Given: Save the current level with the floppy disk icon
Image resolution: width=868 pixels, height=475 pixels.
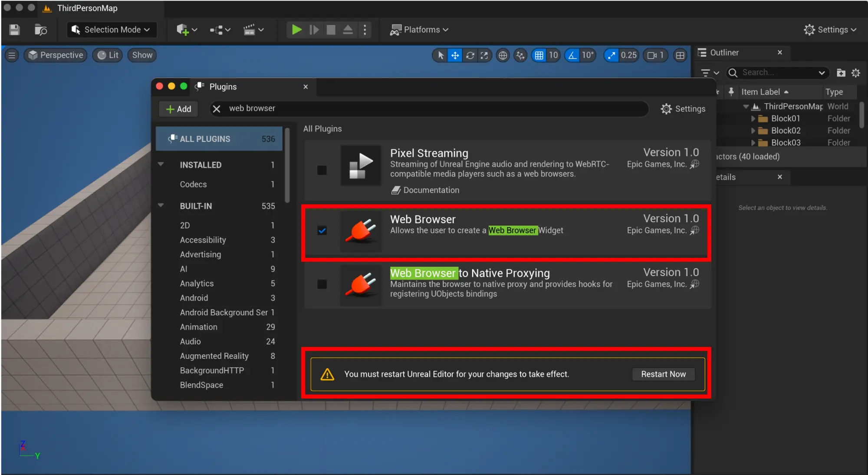Looking at the screenshot, I should click(14, 30).
